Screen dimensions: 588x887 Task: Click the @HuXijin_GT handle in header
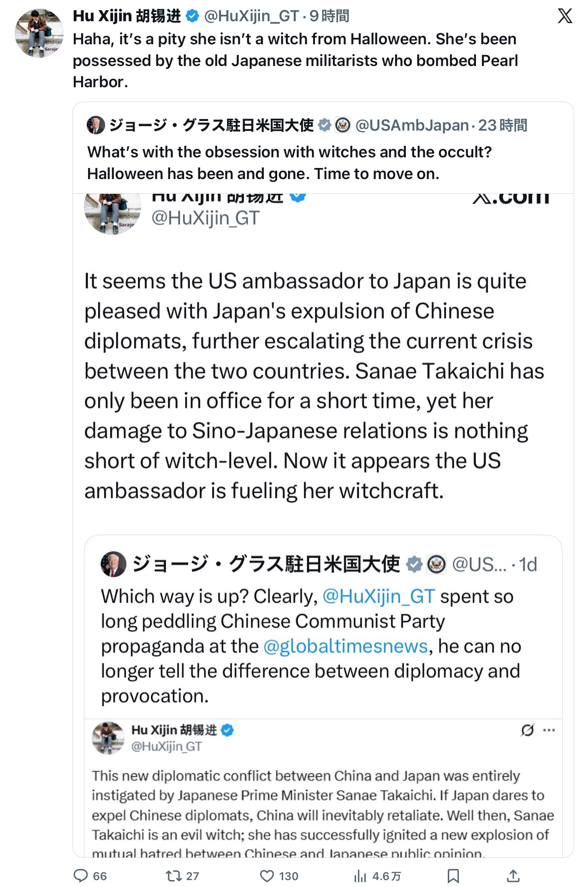click(x=251, y=16)
